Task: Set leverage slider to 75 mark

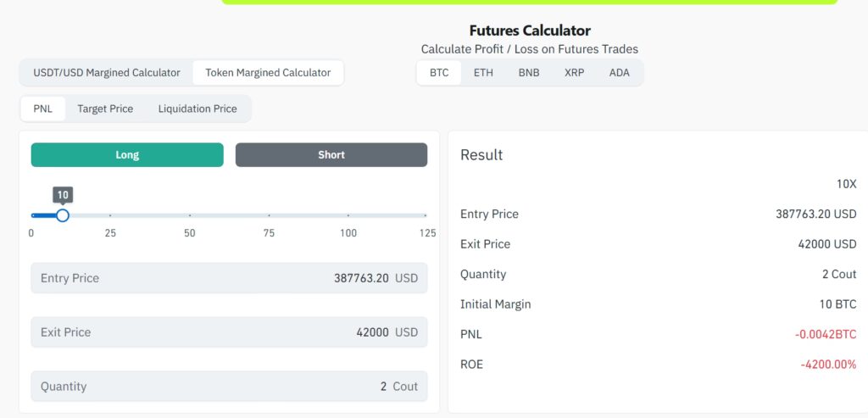Action: [x=269, y=215]
